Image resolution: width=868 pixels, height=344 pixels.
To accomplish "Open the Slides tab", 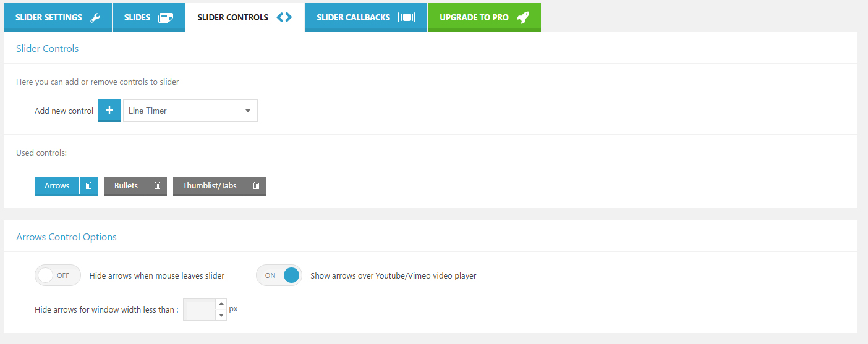I will [x=137, y=18].
